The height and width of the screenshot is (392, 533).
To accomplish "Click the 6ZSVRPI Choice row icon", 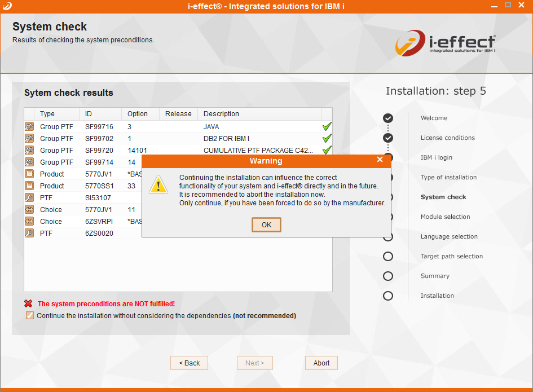I will pyautogui.click(x=29, y=222).
